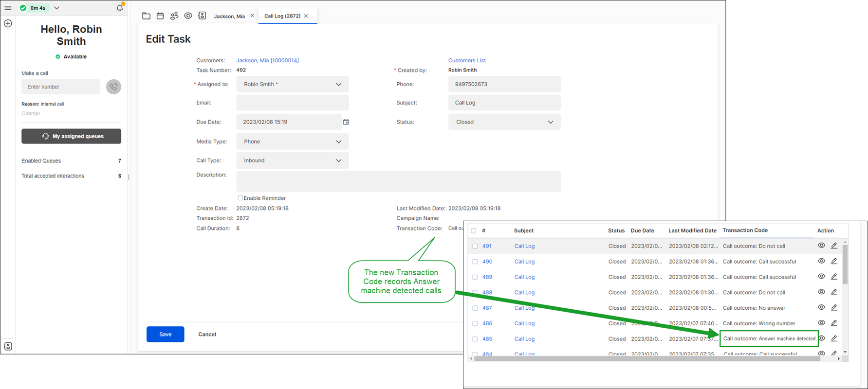Open the Assigned to dropdown
The height and width of the screenshot is (389, 868).
pos(293,85)
